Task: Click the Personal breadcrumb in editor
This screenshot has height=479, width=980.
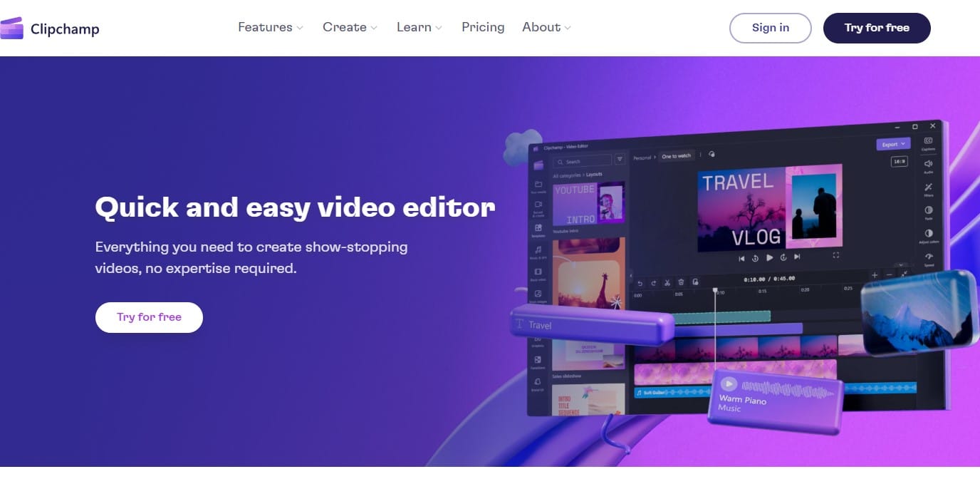Action: tap(642, 158)
